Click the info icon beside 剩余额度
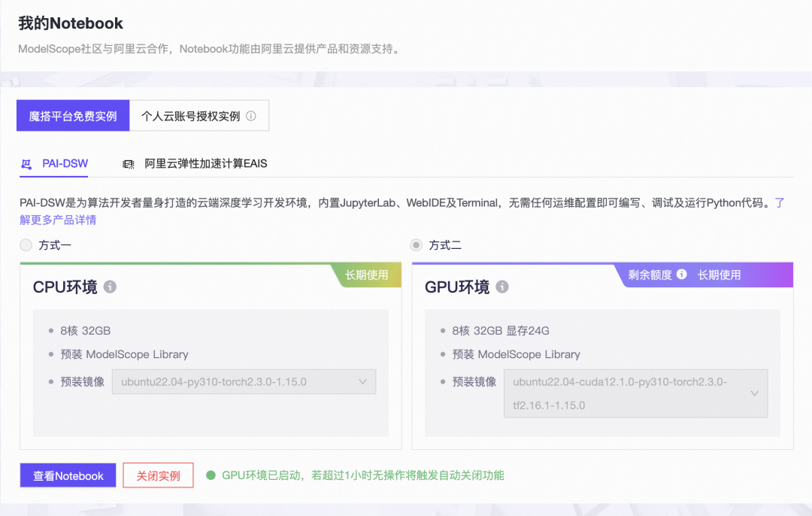812x516 pixels. (681, 274)
